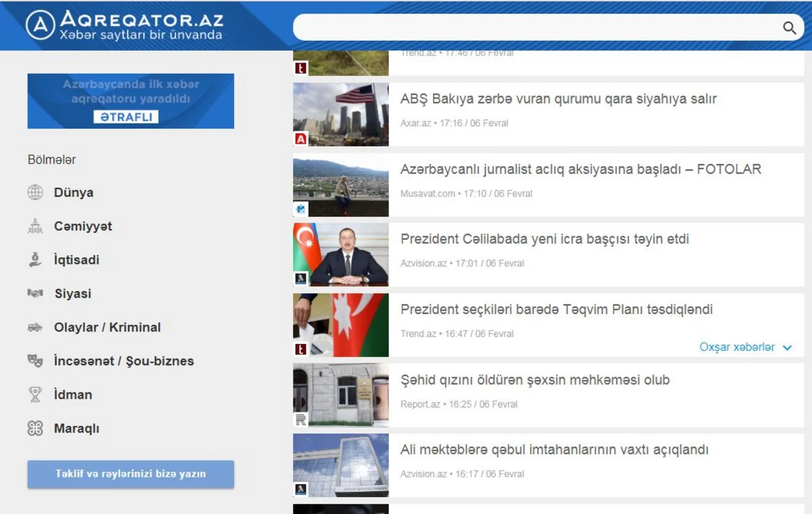812x514 pixels.
Task: Click the president at desk thumbnail
Action: pyautogui.click(x=341, y=255)
